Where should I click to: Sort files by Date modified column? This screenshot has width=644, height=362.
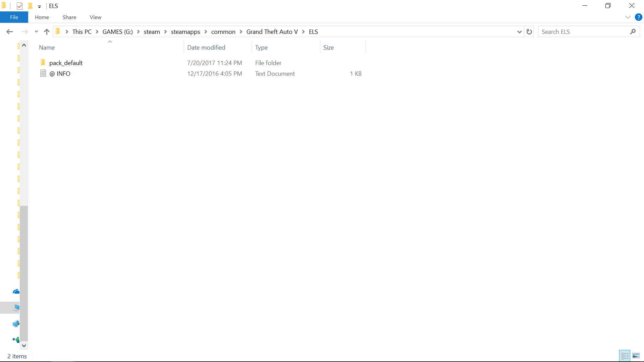point(206,47)
